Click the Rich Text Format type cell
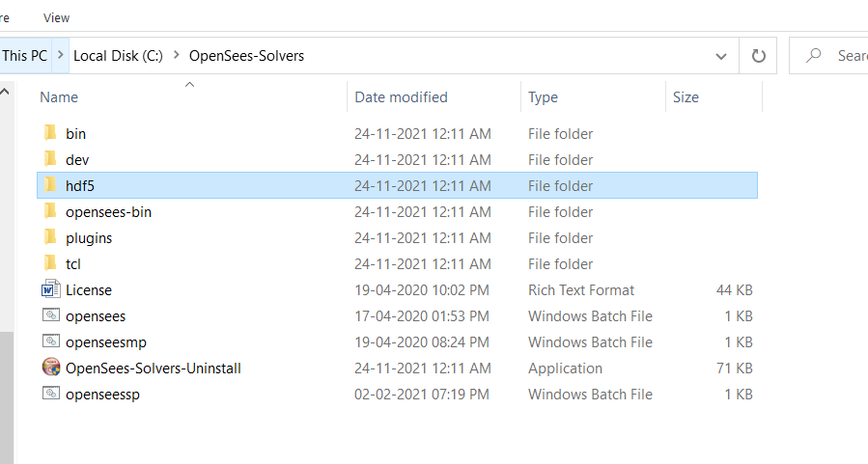 click(581, 289)
